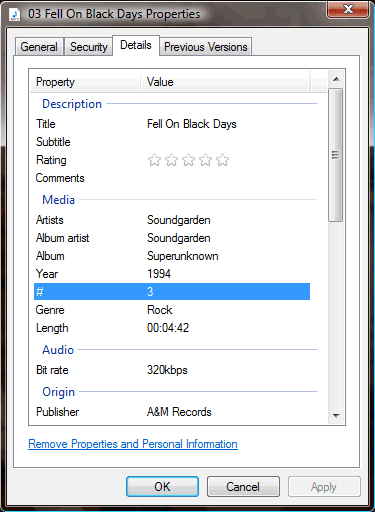Click the Bit rate value 320kbps

[x=167, y=370]
